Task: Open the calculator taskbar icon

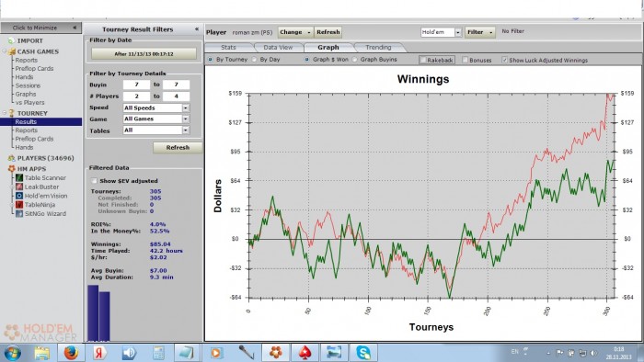Action: [x=158, y=353]
